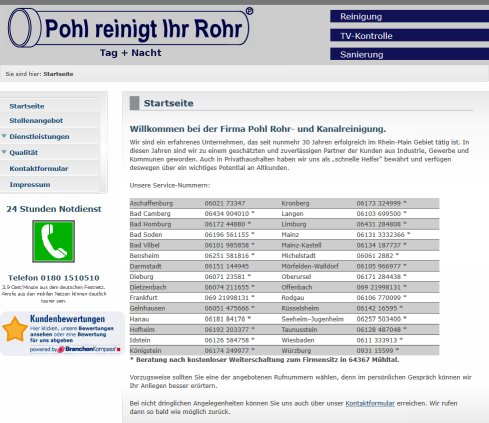This screenshot has width=489, height=423.
Task: Go to Startseite in sidebar
Action: 27,106
